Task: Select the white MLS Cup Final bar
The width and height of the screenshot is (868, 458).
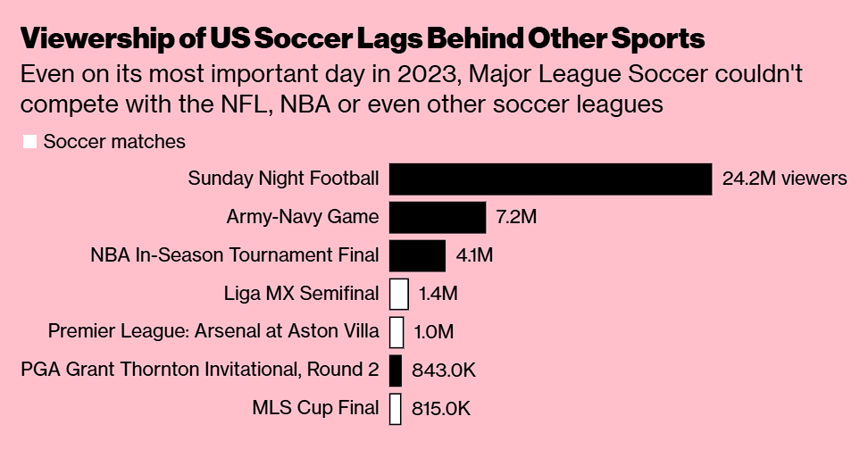Action: tap(396, 408)
